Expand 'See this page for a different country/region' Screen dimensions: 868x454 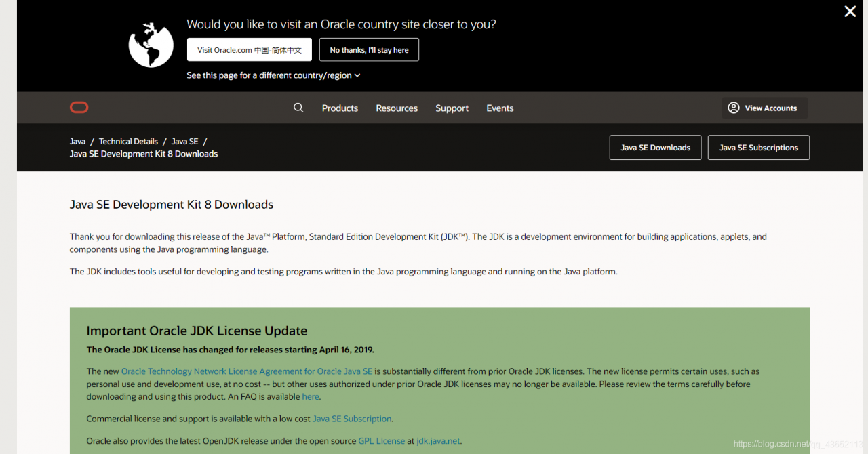(x=273, y=75)
